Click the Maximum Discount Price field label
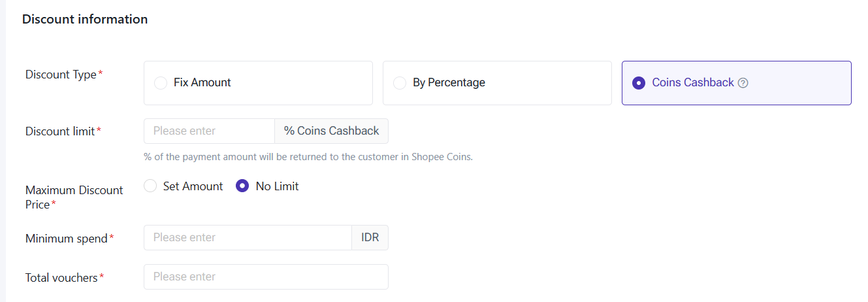This screenshot has width=868, height=302. coord(74,197)
